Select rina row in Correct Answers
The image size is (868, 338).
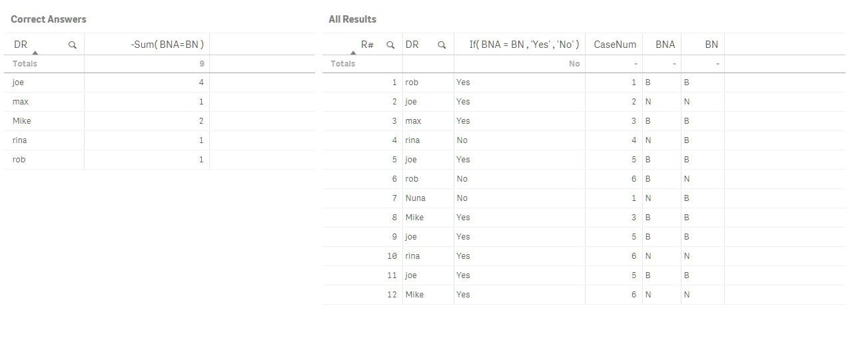click(x=19, y=140)
